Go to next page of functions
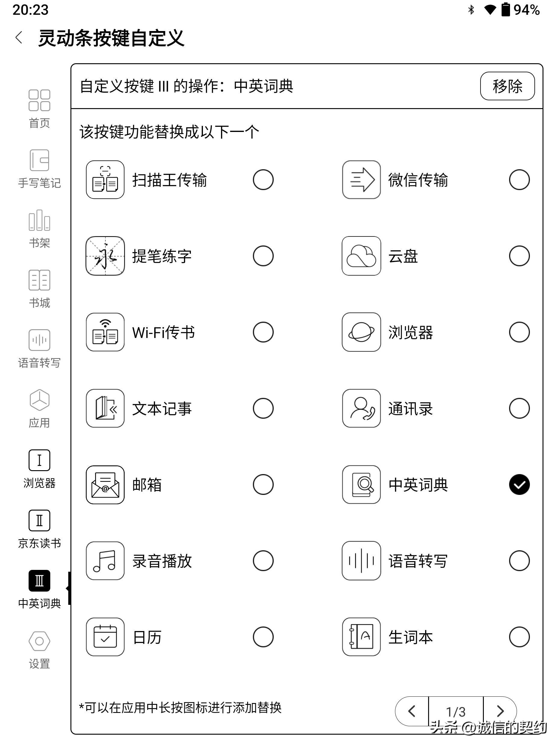560x747 pixels. click(x=500, y=711)
